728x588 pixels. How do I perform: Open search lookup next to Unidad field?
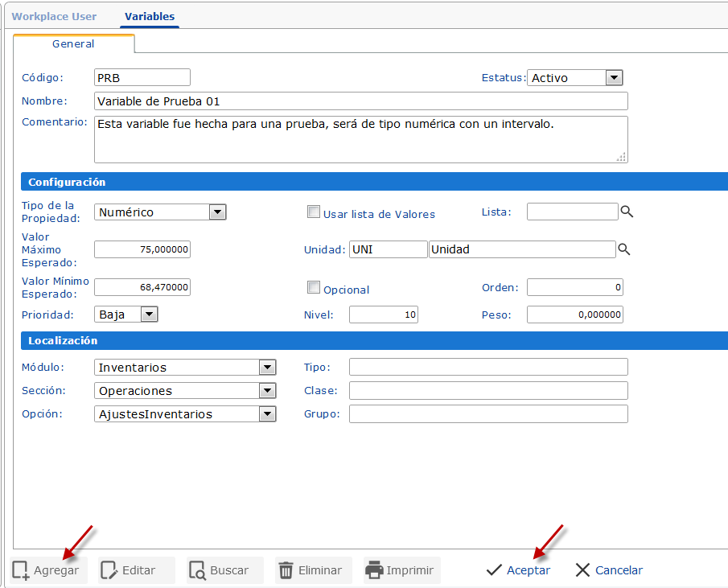coord(623,249)
